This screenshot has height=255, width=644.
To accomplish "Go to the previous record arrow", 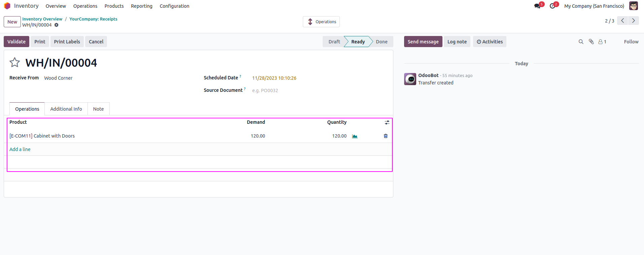I will point(622,21).
